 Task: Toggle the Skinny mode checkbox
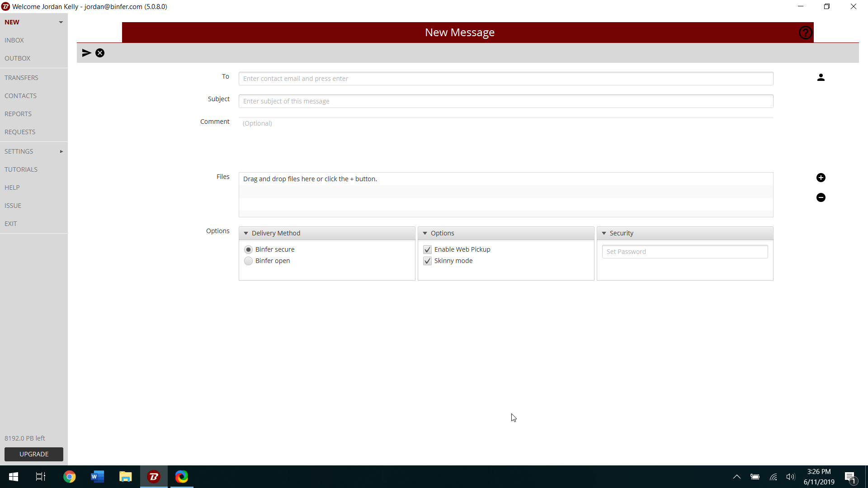tap(427, 261)
